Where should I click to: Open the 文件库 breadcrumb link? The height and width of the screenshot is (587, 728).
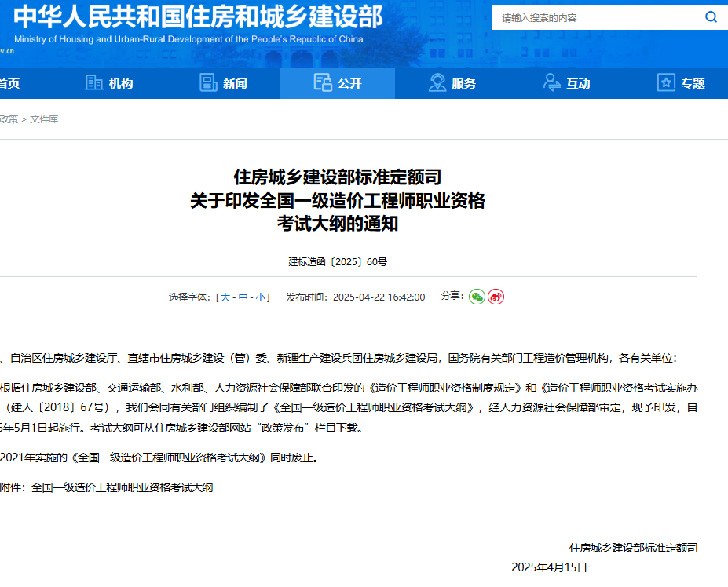coord(44,119)
